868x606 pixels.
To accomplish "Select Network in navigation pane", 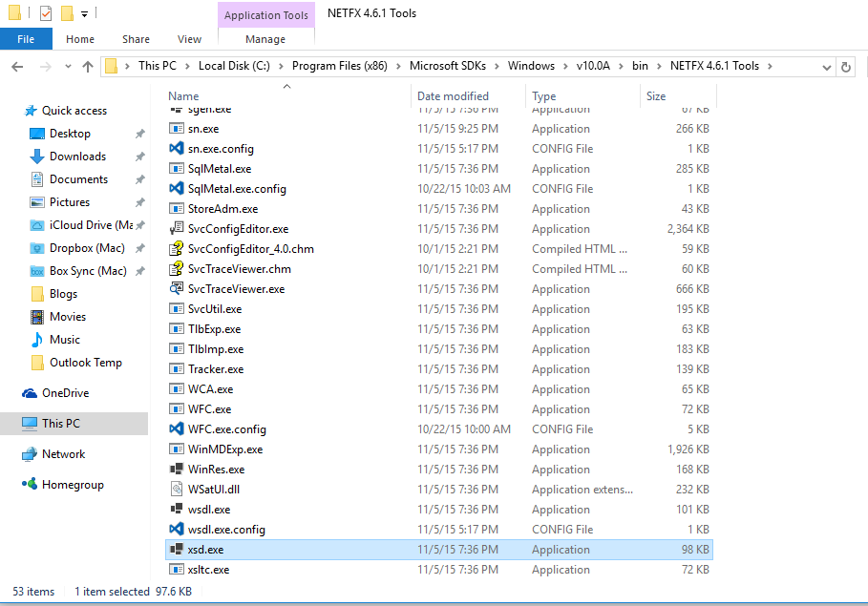I will 64,454.
